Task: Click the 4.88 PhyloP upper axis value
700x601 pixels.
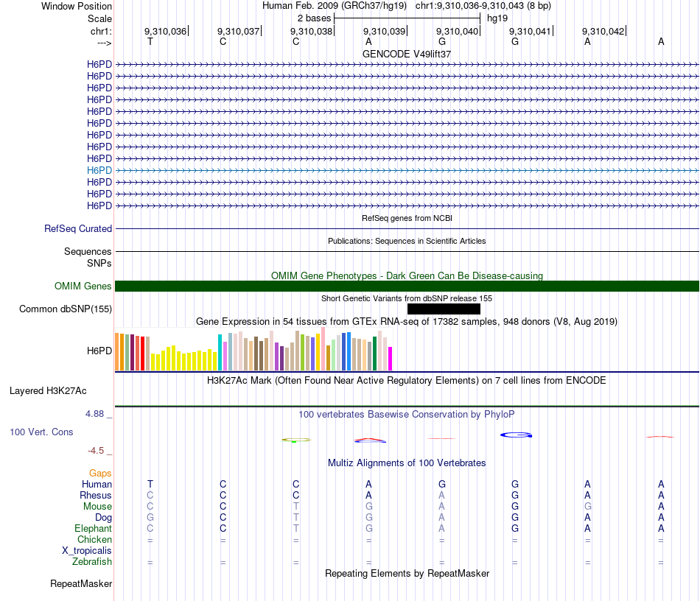Action: (x=94, y=414)
